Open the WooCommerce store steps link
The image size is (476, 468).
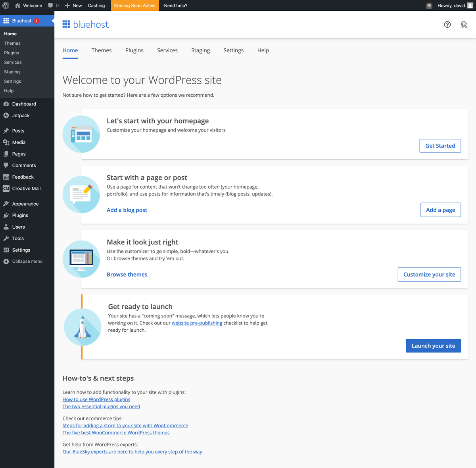125,426
